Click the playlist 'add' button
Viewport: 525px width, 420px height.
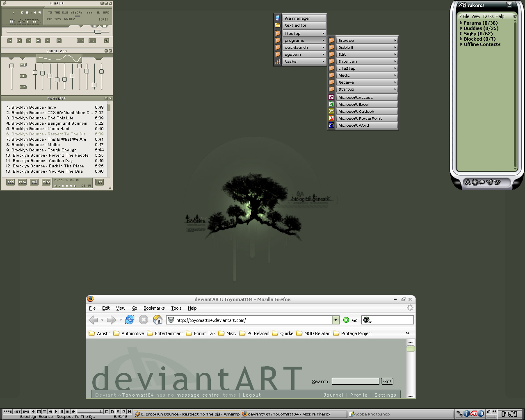pos(11,182)
